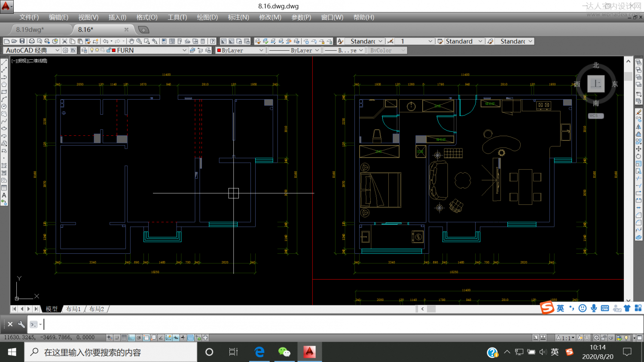644x362 pixels.
Task: Open WeChat from the taskbar
Action: coord(284,352)
